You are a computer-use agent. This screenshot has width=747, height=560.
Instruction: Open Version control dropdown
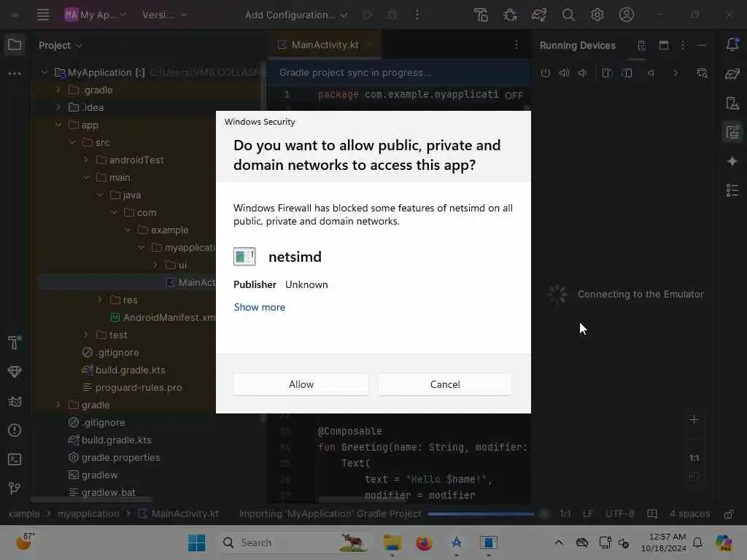click(164, 15)
